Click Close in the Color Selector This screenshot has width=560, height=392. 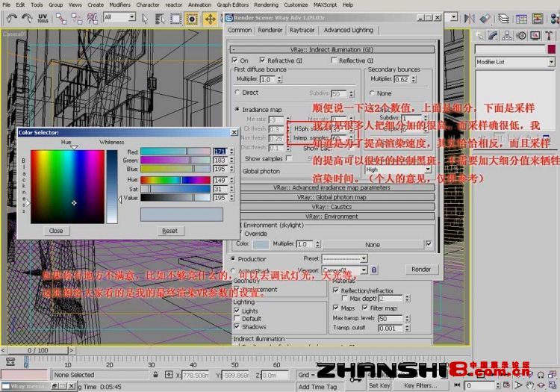pos(56,231)
